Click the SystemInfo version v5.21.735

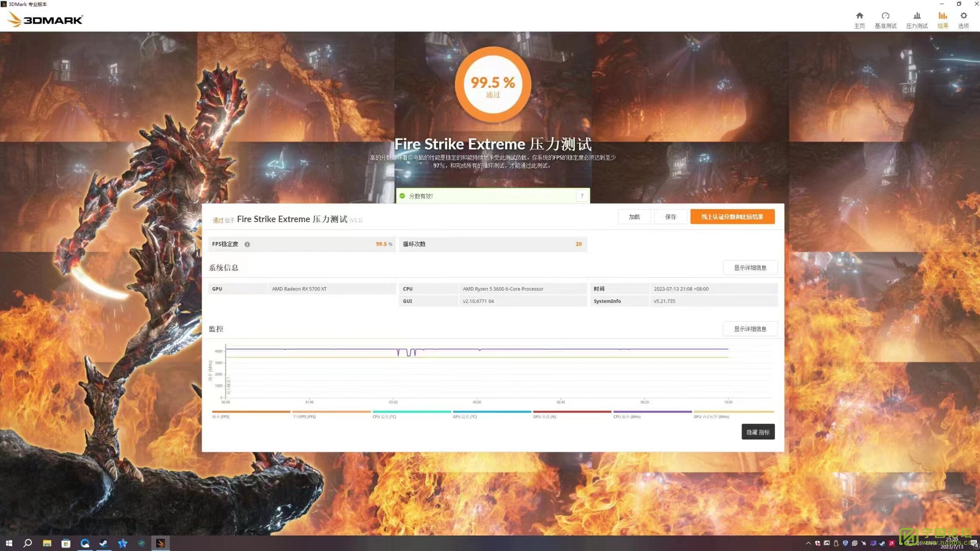tap(664, 301)
